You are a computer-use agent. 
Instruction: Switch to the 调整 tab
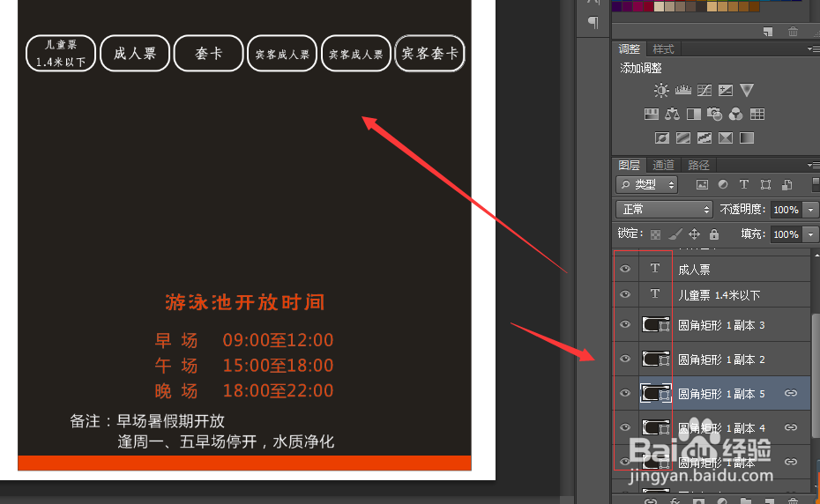tap(629, 49)
